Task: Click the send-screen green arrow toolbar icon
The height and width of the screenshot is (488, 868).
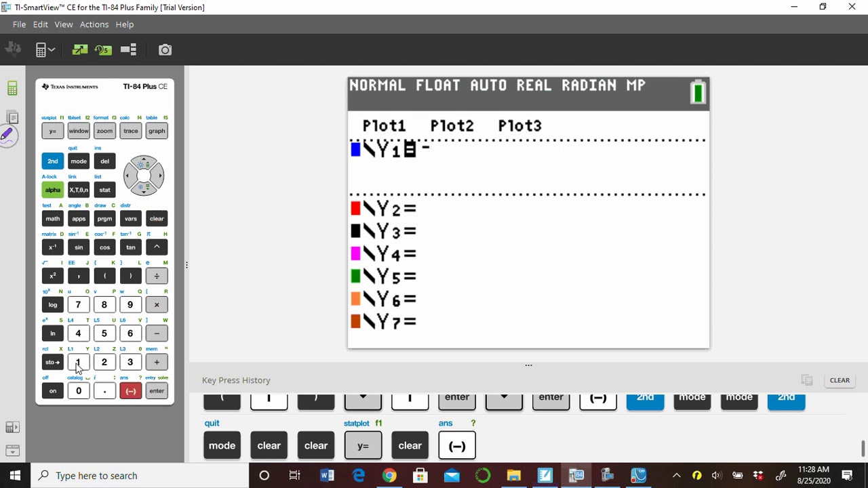Action: click(x=80, y=49)
